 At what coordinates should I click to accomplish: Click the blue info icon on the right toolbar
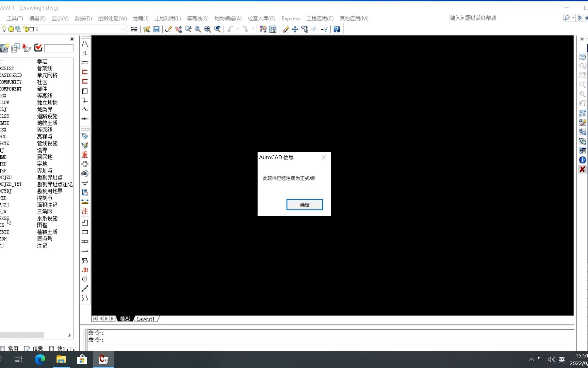tap(582, 160)
